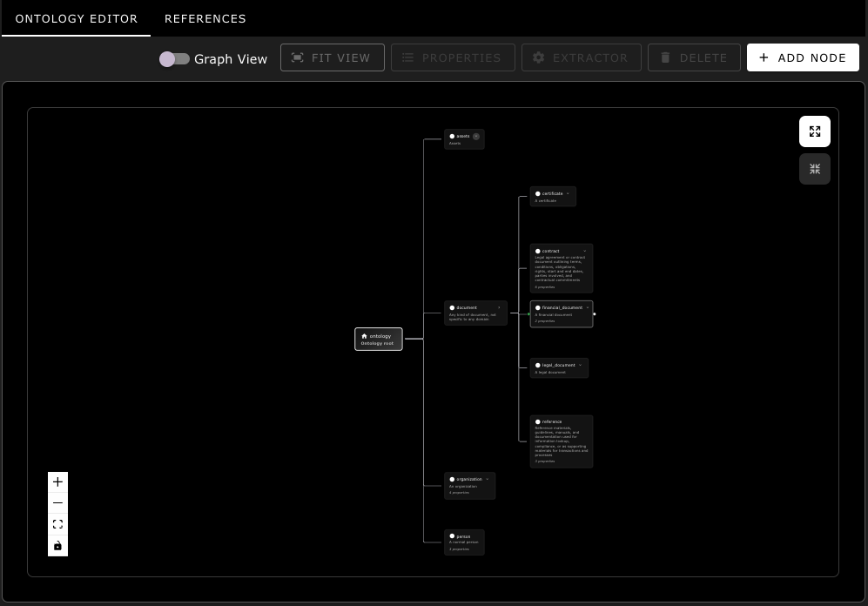868x606 pixels.
Task: Click the Fit View button
Action: click(x=332, y=57)
